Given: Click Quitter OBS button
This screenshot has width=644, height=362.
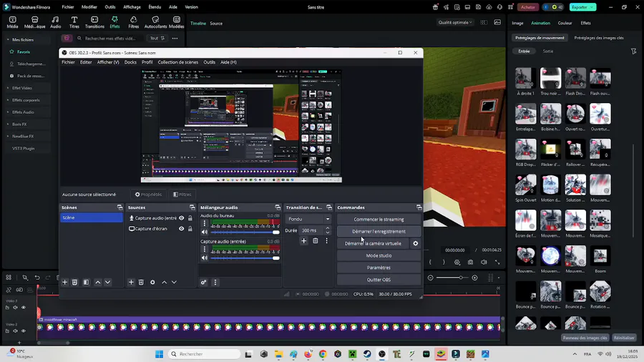Looking at the screenshot, I should [379, 280].
